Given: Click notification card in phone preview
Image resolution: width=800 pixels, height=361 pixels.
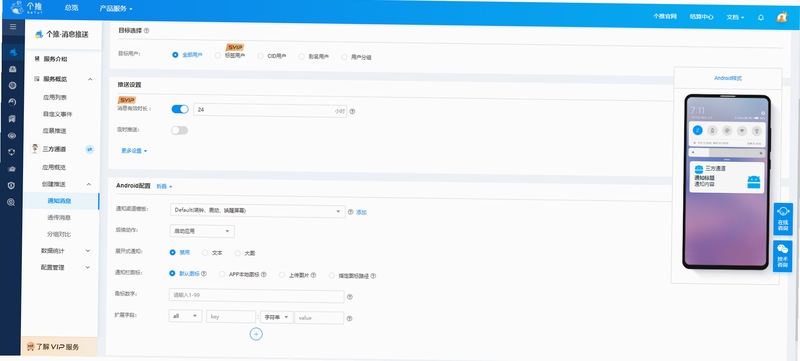Looking at the screenshot, I should [x=727, y=177].
